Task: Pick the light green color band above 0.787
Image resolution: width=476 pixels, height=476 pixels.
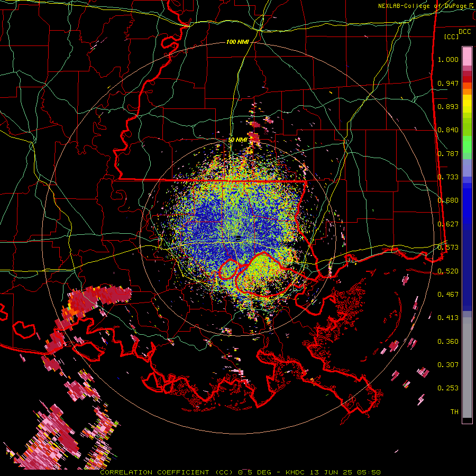Action: (x=467, y=144)
